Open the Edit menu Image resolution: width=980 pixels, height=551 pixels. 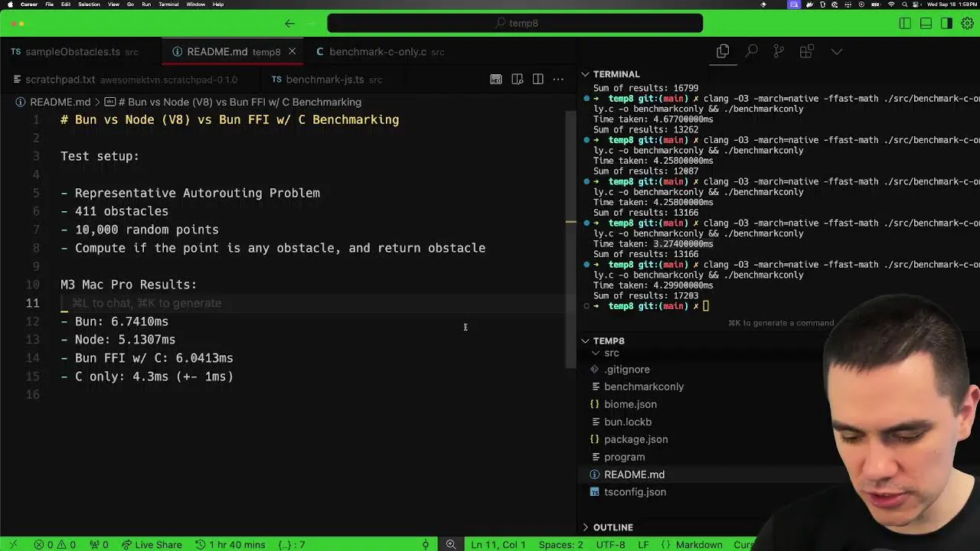coord(66,4)
